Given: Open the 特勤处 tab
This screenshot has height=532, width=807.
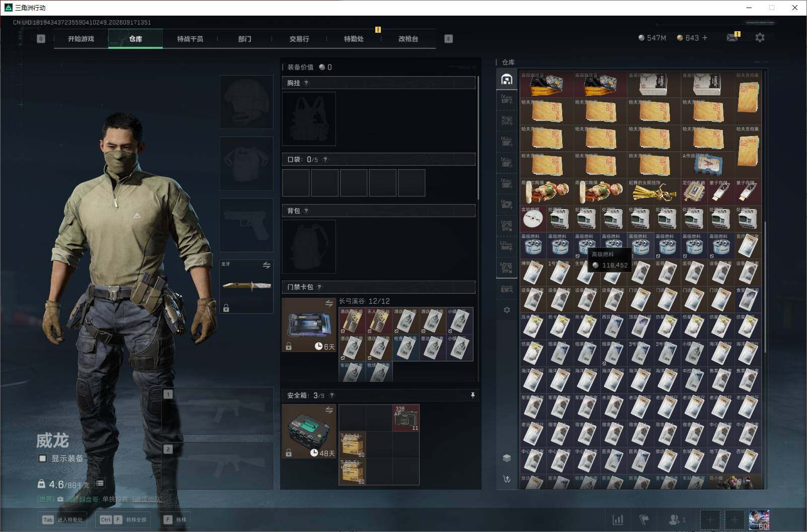Looking at the screenshot, I should coord(354,39).
